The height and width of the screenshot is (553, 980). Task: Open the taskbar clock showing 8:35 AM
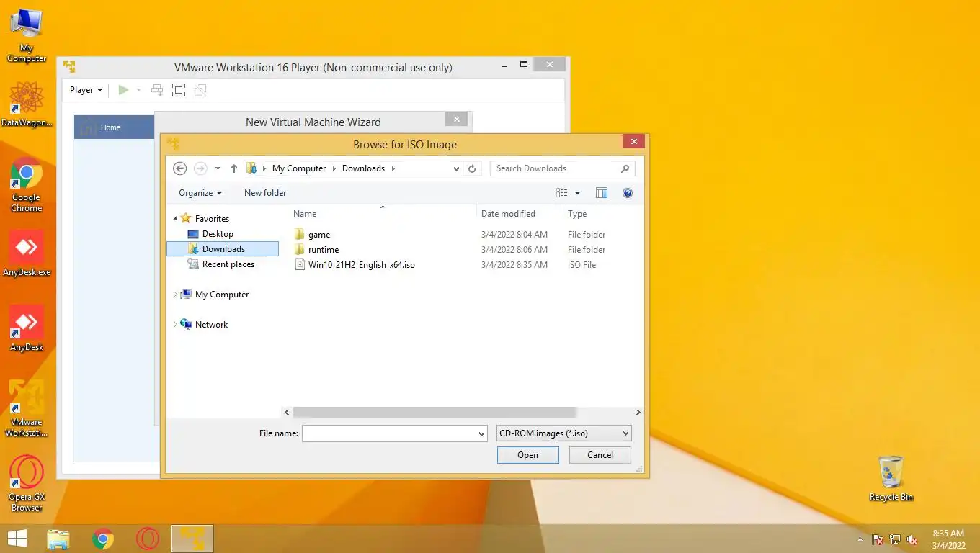click(948, 539)
